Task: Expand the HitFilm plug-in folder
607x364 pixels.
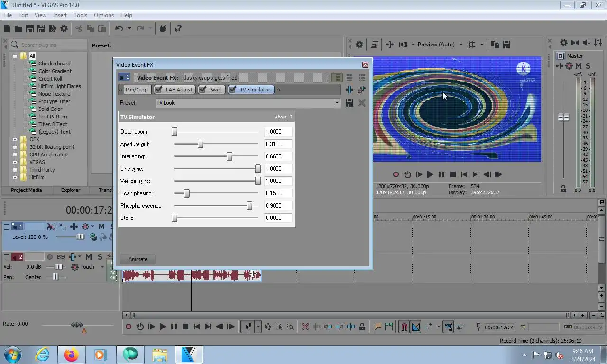Action: pyautogui.click(x=15, y=177)
